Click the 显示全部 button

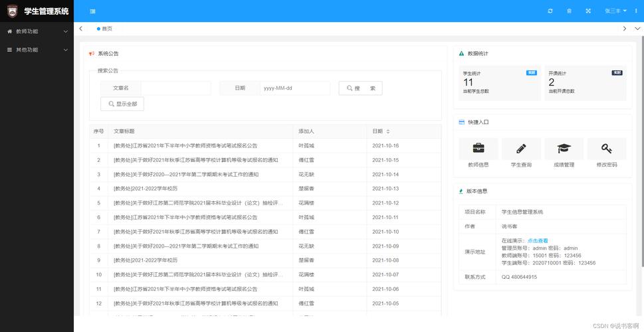122,104
